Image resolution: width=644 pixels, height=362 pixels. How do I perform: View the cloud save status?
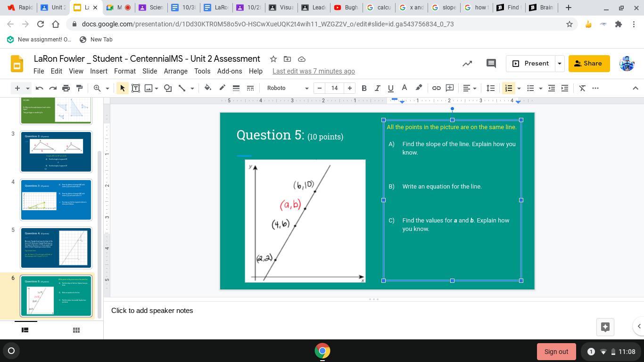[x=302, y=59]
